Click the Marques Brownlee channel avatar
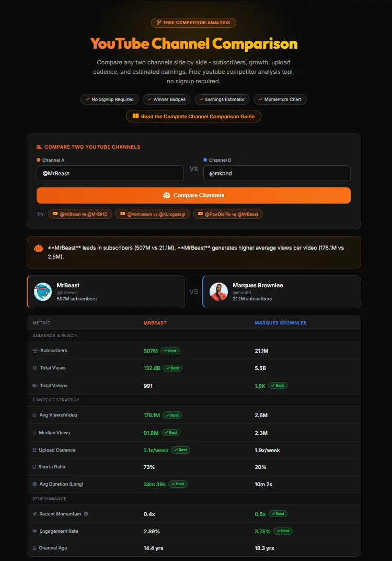The width and height of the screenshot is (392, 561). [218, 291]
